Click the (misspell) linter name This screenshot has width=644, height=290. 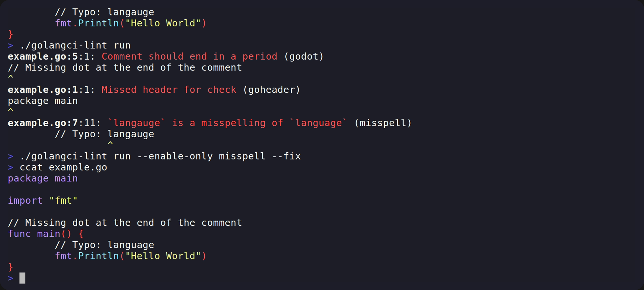point(383,123)
